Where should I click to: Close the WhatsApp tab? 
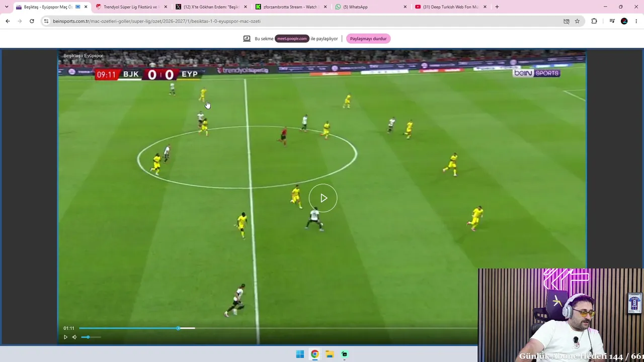pos(405,7)
